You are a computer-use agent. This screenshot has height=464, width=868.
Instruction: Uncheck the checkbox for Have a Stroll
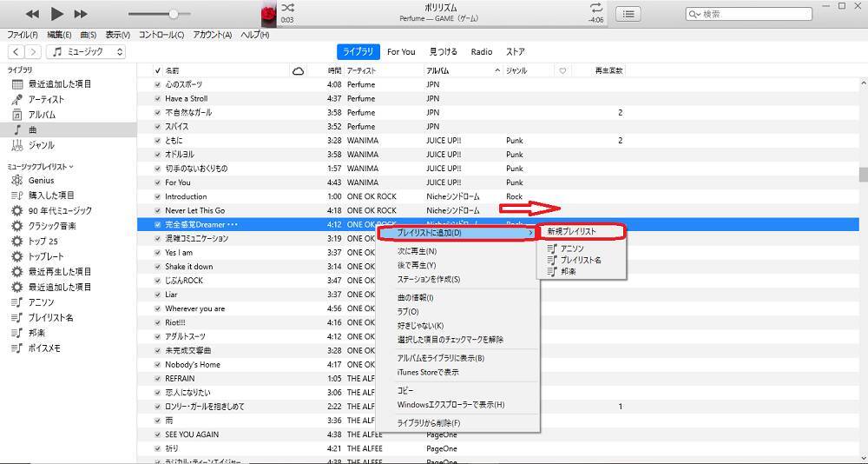coord(157,98)
